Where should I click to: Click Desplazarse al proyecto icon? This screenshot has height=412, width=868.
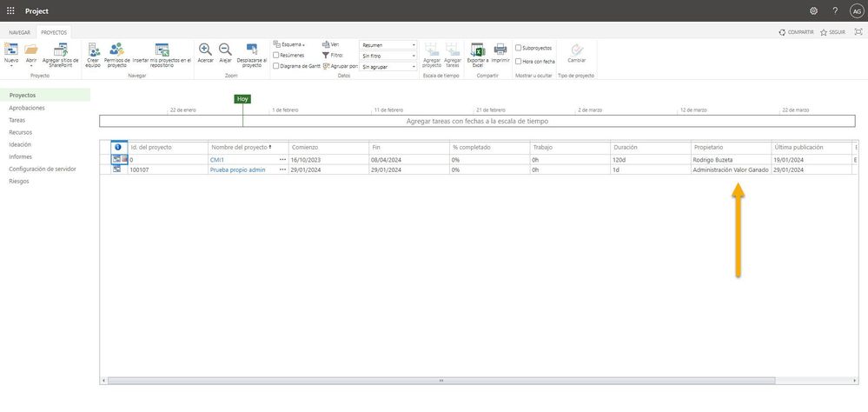click(x=252, y=50)
